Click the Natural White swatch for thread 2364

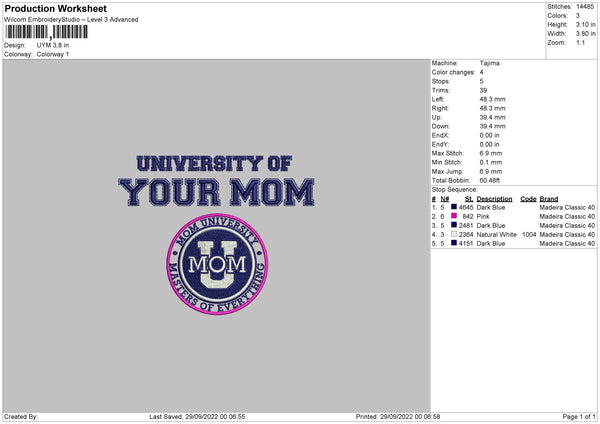click(x=454, y=234)
